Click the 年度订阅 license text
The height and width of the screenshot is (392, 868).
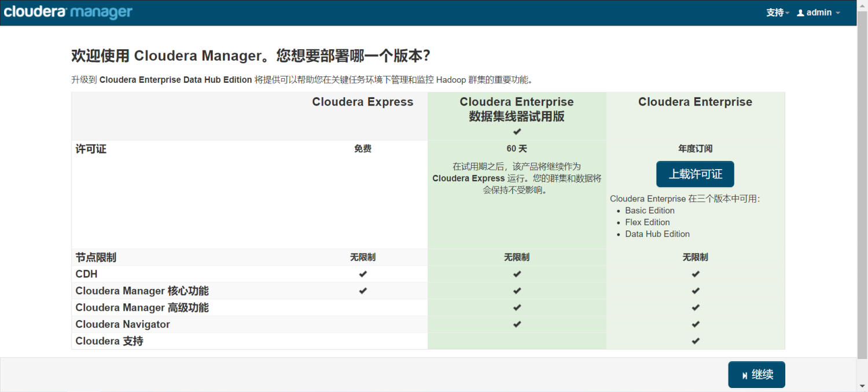click(x=695, y=149)
